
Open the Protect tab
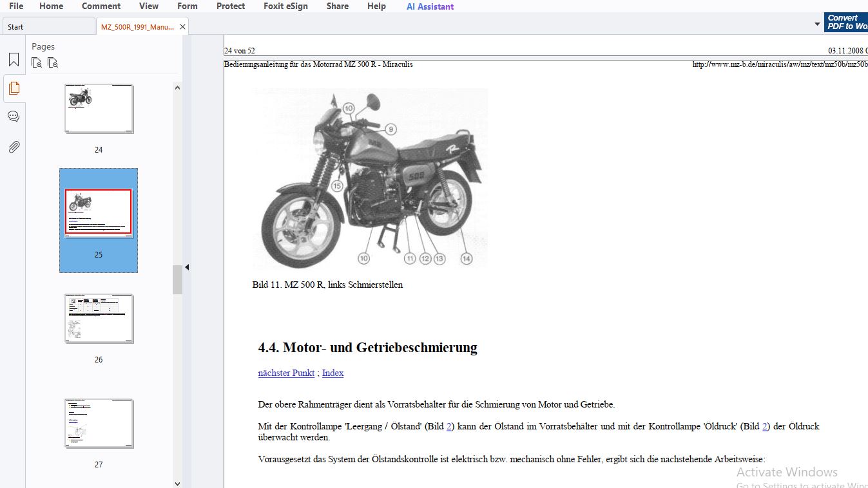tap(231, 6)
